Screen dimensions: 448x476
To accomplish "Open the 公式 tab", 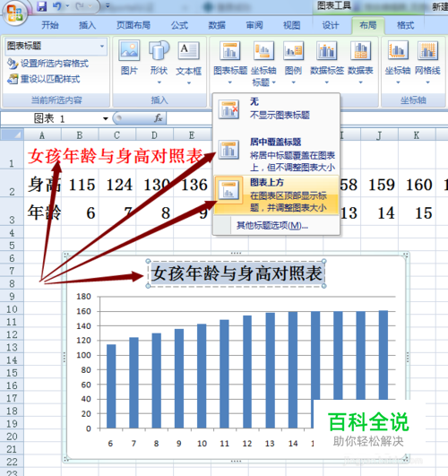I will click(x=180, y=25).
